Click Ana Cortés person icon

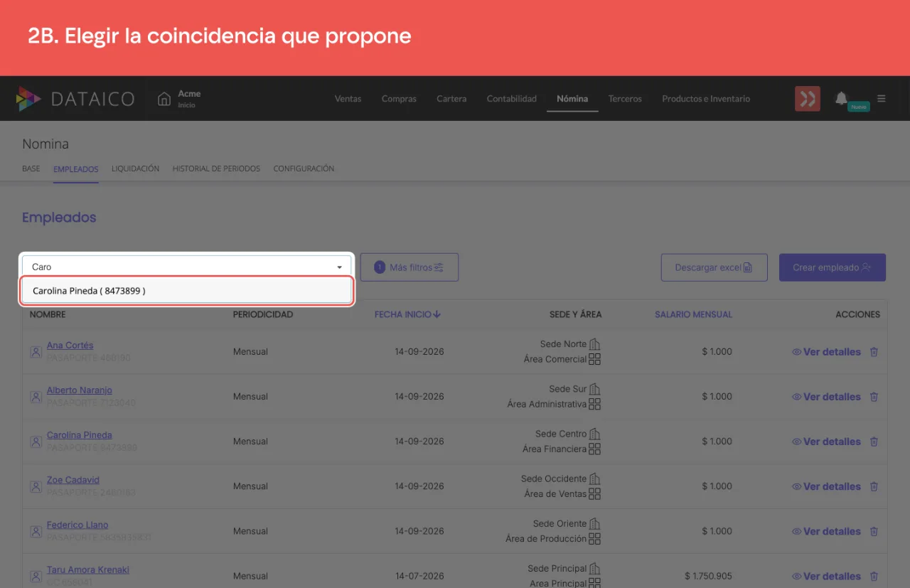click(x=36, y=352)
